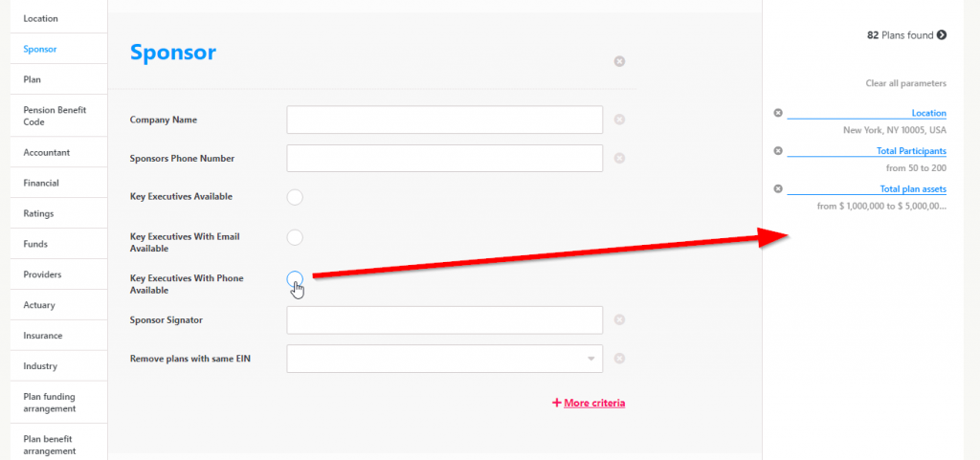The height and width of the screenshot is (460, 980).
Task: Open the Total Participants parameter link
Action: coord(911,151)
